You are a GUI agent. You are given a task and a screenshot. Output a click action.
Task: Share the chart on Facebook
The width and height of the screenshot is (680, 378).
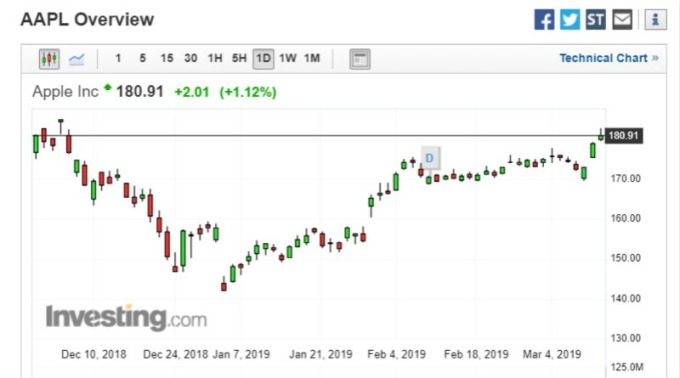(x=544, y=20)
